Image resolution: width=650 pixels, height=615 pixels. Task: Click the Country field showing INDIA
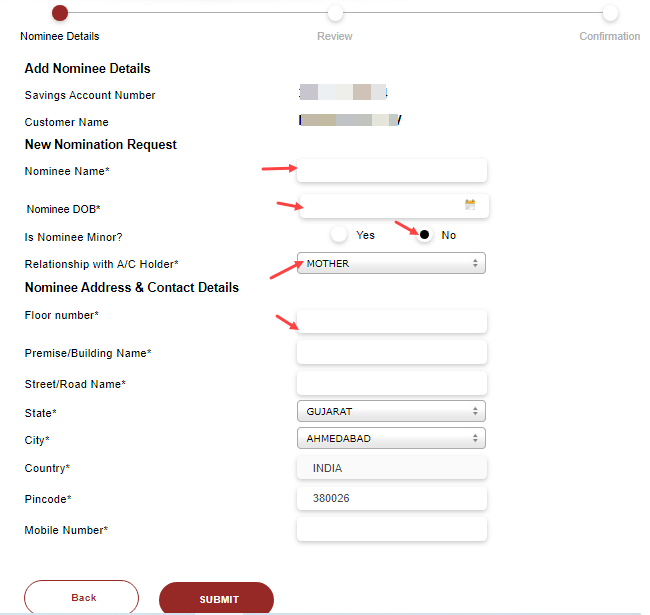[392, 468]
